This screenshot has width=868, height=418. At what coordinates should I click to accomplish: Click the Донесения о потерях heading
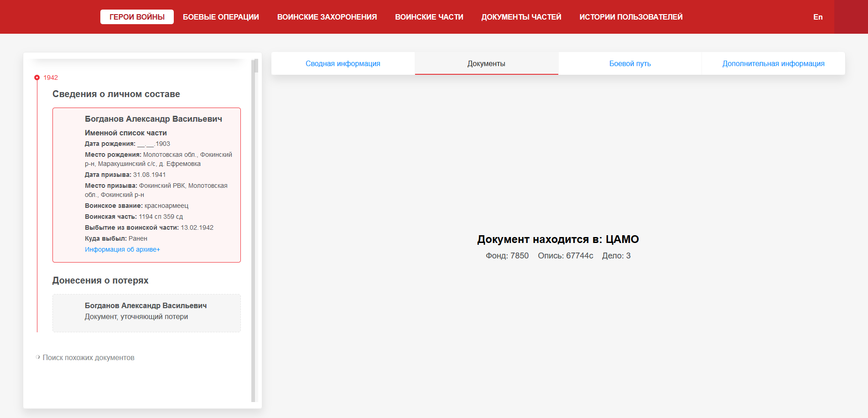pos(100,280)
